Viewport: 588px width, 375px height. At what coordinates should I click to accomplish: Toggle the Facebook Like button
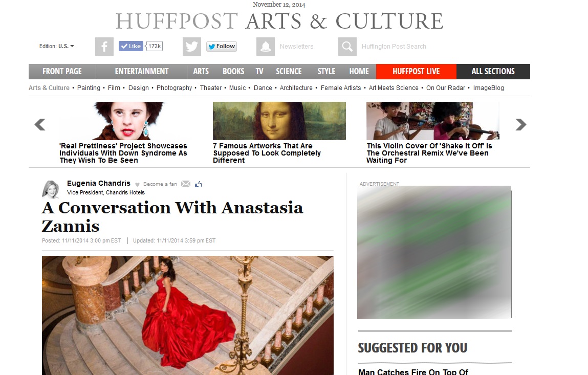pos(131,46)
